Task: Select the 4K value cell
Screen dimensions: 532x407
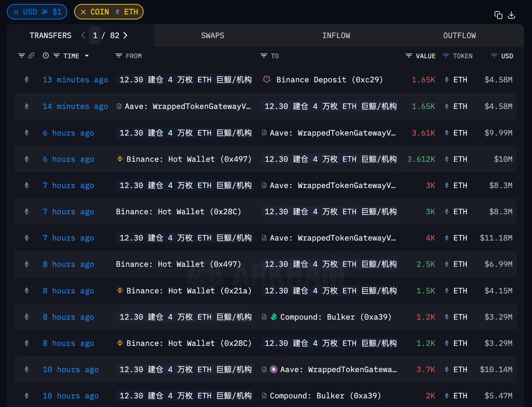Action: coord(430,238)
